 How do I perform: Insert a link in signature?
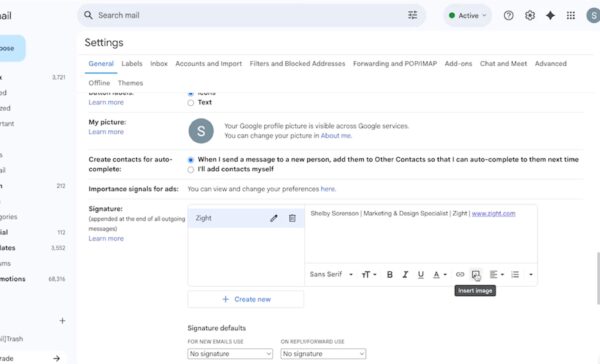pyautogui.click(x=460, y=274)
